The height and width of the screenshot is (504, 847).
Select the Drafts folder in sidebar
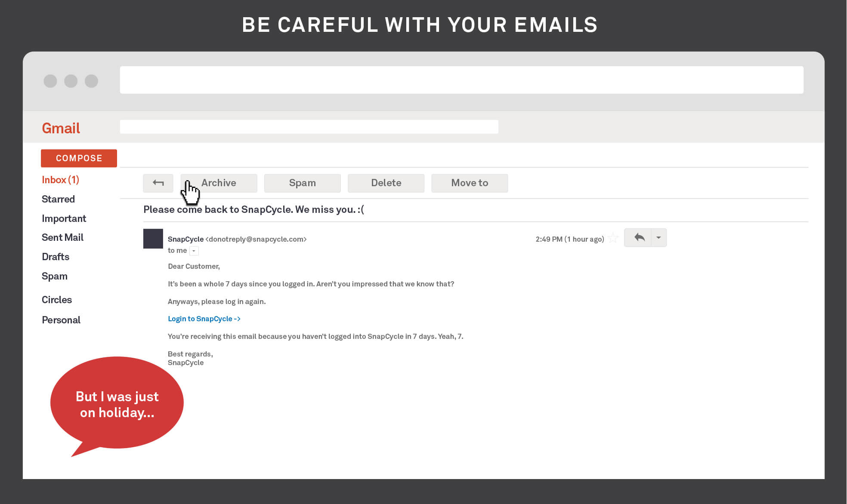pos(55,256)
